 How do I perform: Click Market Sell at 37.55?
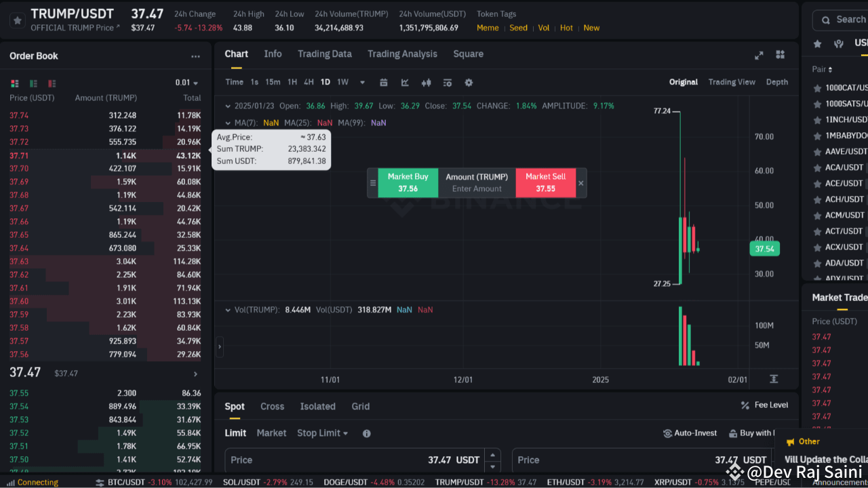pos(545,183)
